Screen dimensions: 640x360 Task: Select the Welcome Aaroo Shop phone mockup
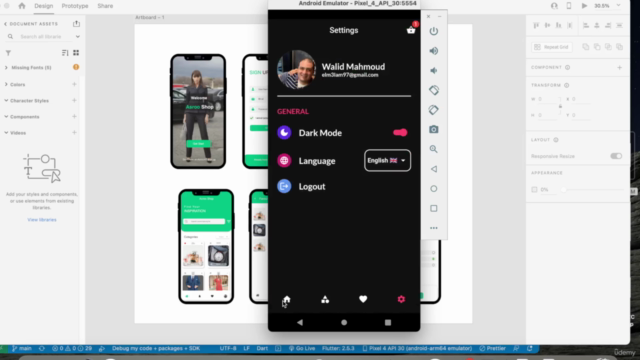pos(198,111)
